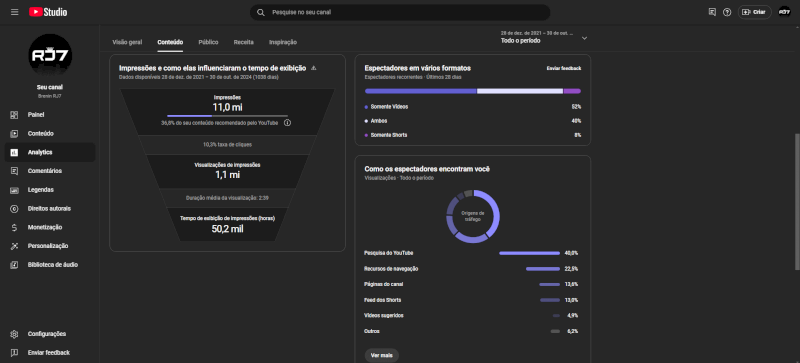
Task: Click the Impressões progress bar in funnel
Action: [228, 116]
